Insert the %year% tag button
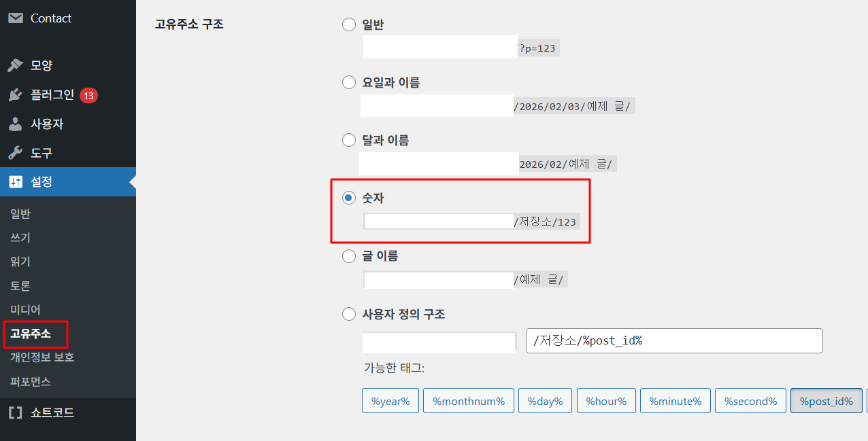This screenshot has height=441, width=868. point(390,401)
